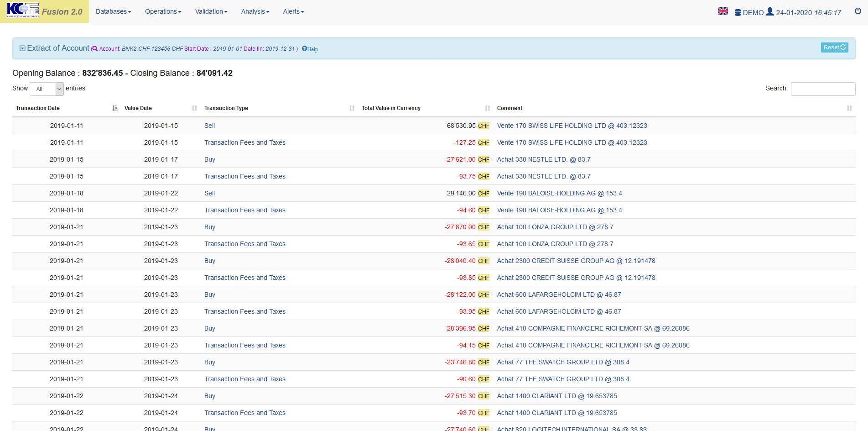Expand the Analysis dropdown menu

click(255, 11)
